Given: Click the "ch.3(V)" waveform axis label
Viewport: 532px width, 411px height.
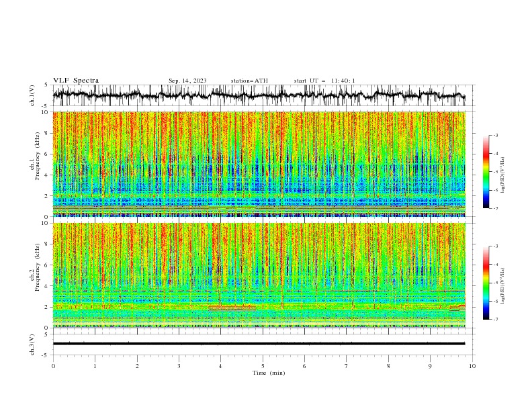Looking at the screenshot, I should click(x=32, y=345).
